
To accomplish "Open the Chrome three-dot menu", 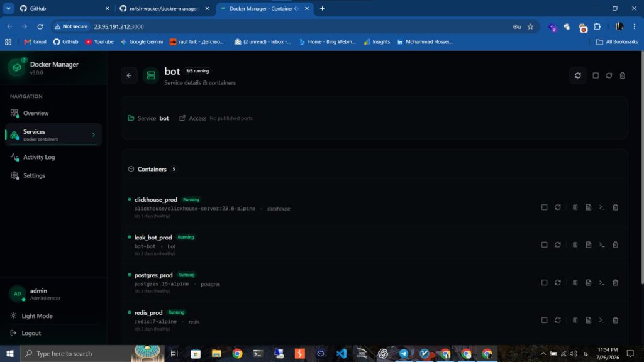I will [x=635, y=26].
